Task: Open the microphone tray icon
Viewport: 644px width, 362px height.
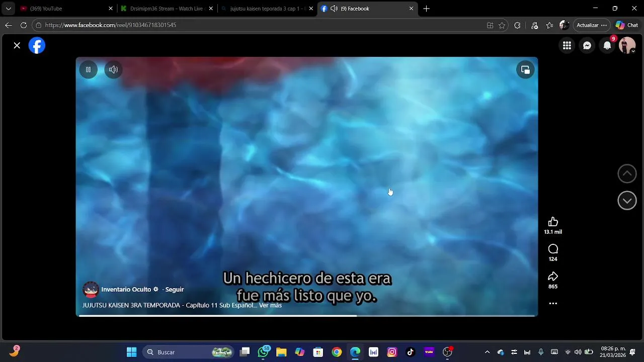Action: 541,352
